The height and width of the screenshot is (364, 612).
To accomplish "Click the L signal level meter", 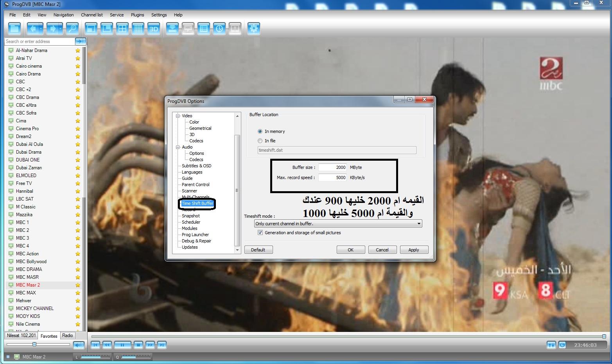I will tap(96, 357).
